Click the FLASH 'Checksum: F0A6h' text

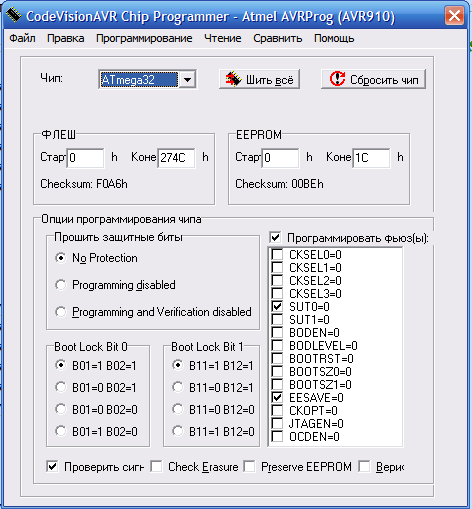(84, 184)
